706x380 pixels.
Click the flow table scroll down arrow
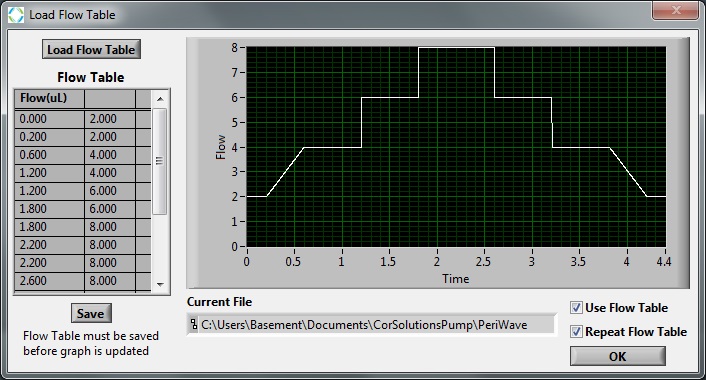(160, 285)
